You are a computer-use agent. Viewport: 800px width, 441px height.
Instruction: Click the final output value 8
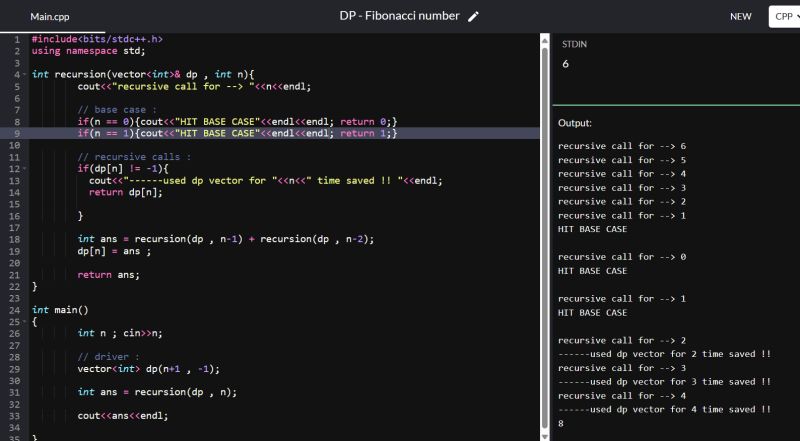(561, 423)
